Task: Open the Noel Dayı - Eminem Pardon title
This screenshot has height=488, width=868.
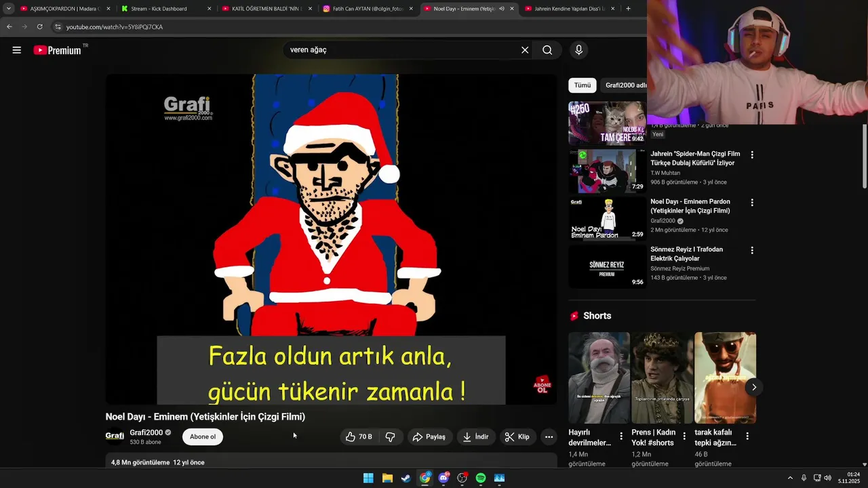Action: [690, 206]
